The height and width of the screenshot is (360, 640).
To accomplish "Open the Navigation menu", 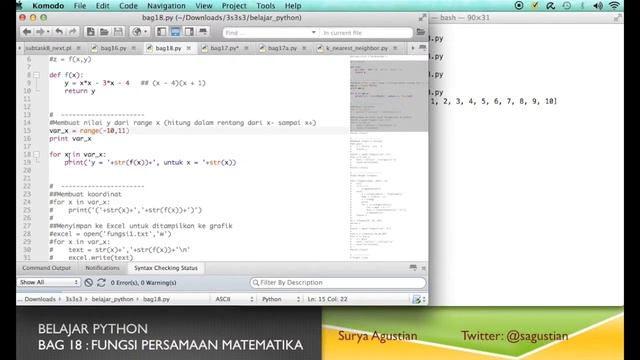I will pyautogui.click(x=166, y=6).
